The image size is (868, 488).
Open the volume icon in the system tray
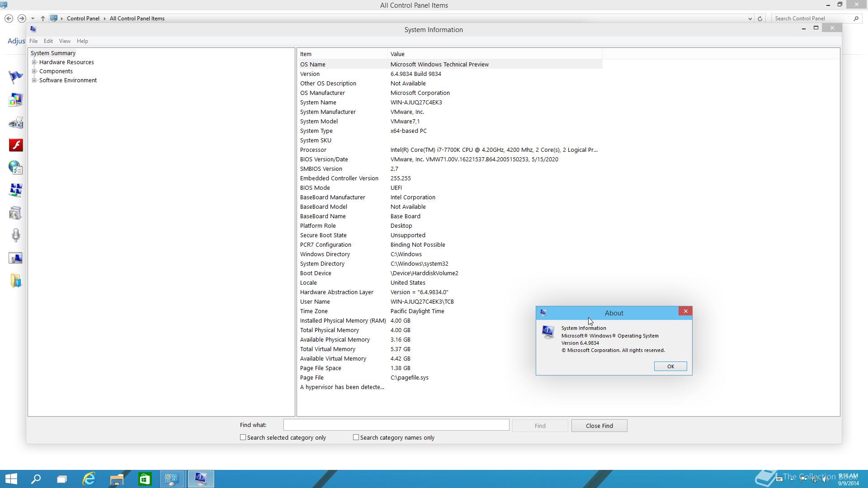(x=826, y=479)
